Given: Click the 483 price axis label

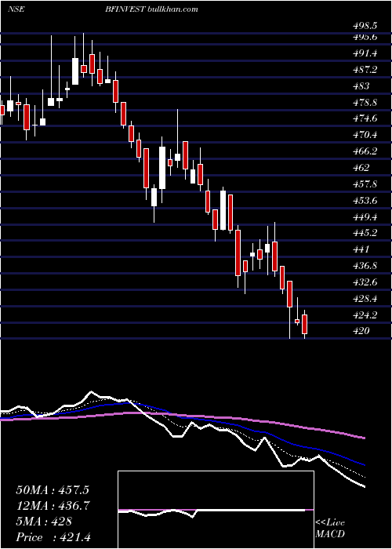Looking at the screenshot, I should click(x=361, y=86).
